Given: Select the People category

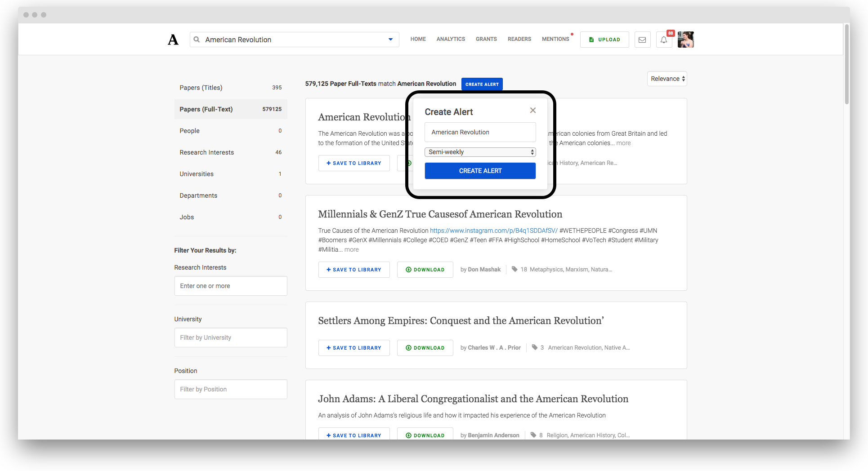Looking at the screenshot, I should click(231, 131).
